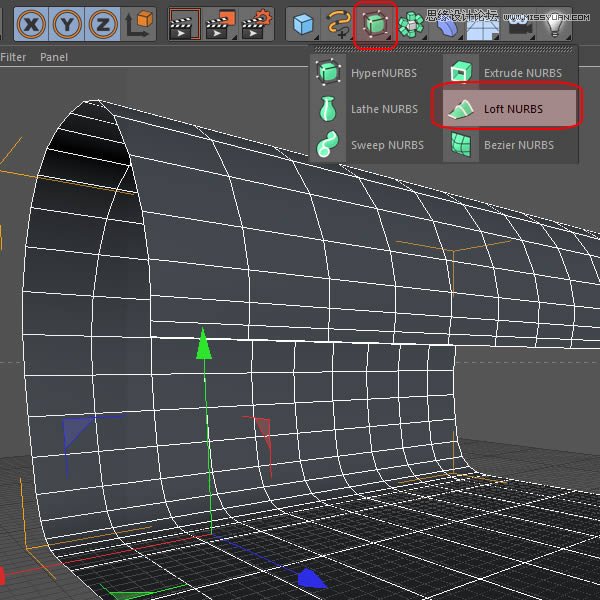Open Edit Render Settings gear clapperboard
Image resolution: width=600 pixels, height=600 pixels.
(257, 22)
